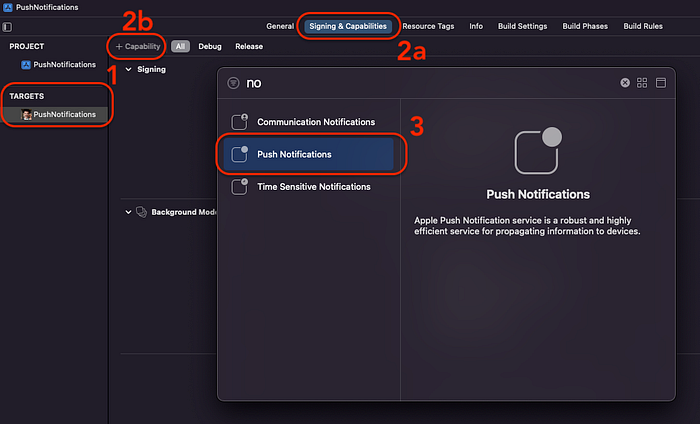Click the search filter icon beside 'no'
Screen dimensions: 700x424
tap(233, 83)
